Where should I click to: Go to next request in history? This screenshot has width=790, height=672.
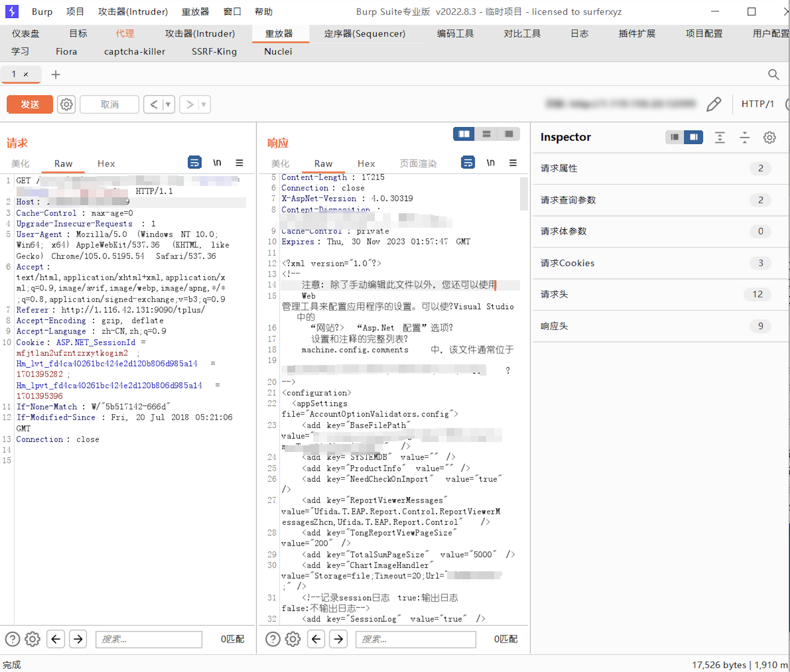click(x=190, y=104)
